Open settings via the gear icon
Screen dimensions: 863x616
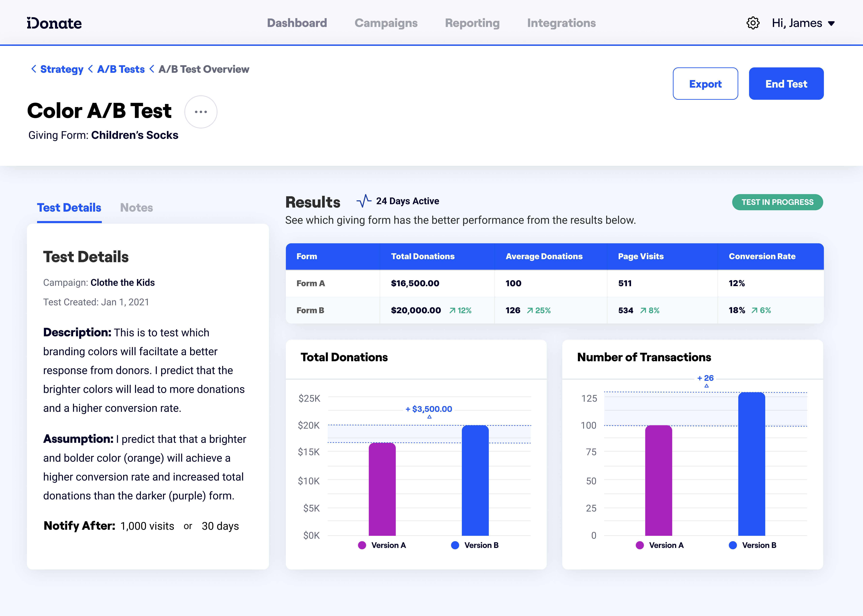(x=753, y=23)
